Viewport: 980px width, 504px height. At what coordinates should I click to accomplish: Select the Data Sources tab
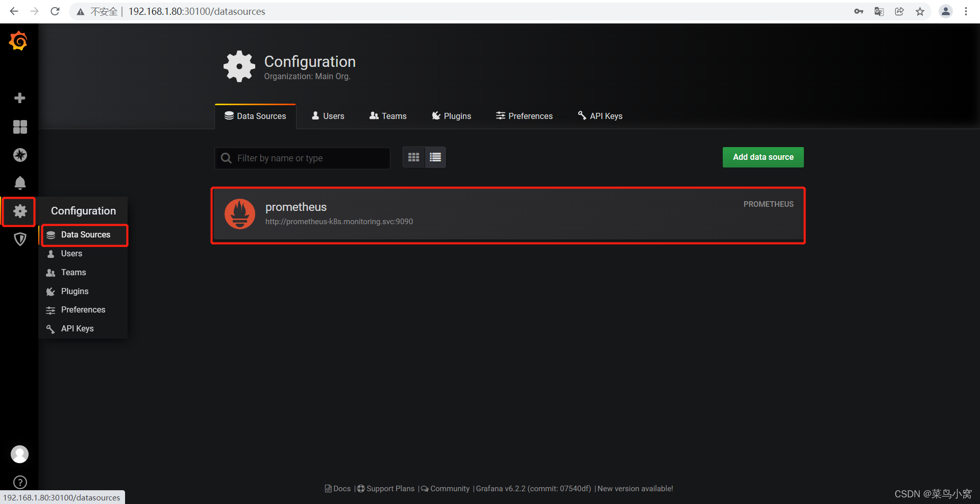pyautogui.click(x=255, y=116)
